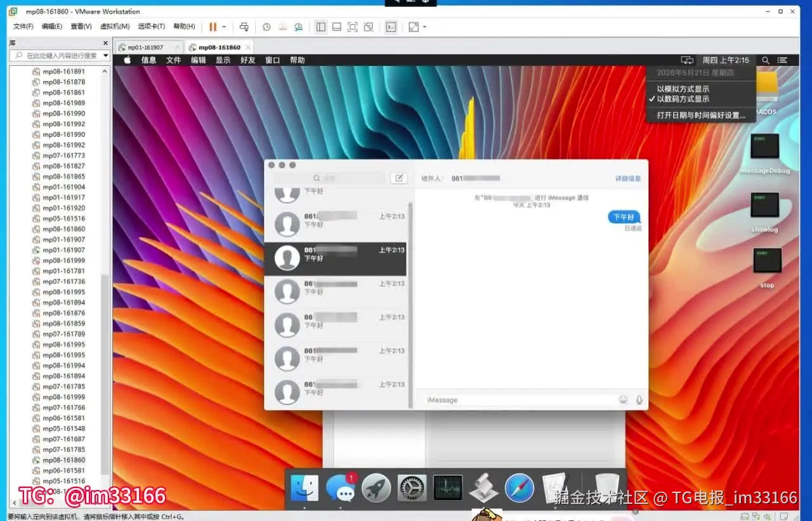Pause the virtual machine from the toolbar

click(213, 27)
